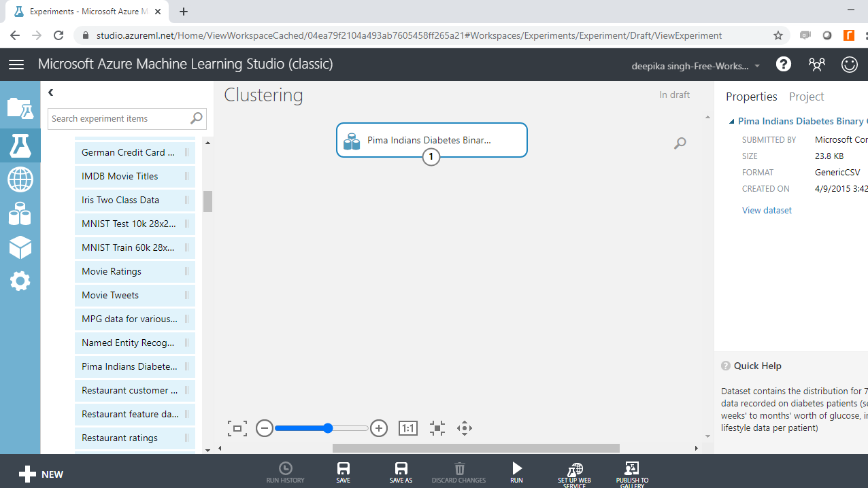The image size is (868, 488).
Task: Open the workspace dropdown arrow
Action: pos(757,66)
